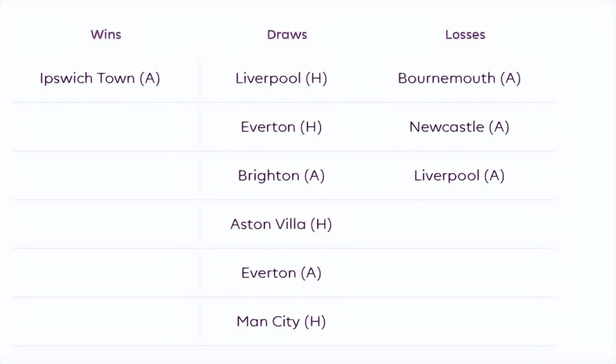616x364 pixels.
Task: Click Bournemouth (A) in the Losses column
Action: pos(459,78)
